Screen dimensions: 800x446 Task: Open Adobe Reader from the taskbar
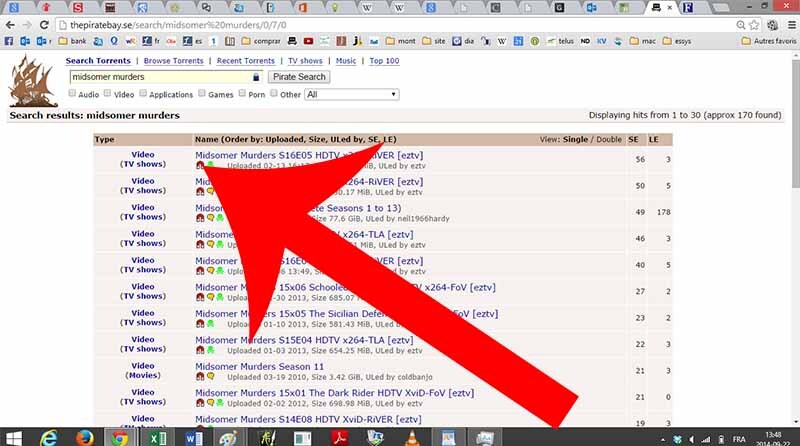(x=339, y=438)
